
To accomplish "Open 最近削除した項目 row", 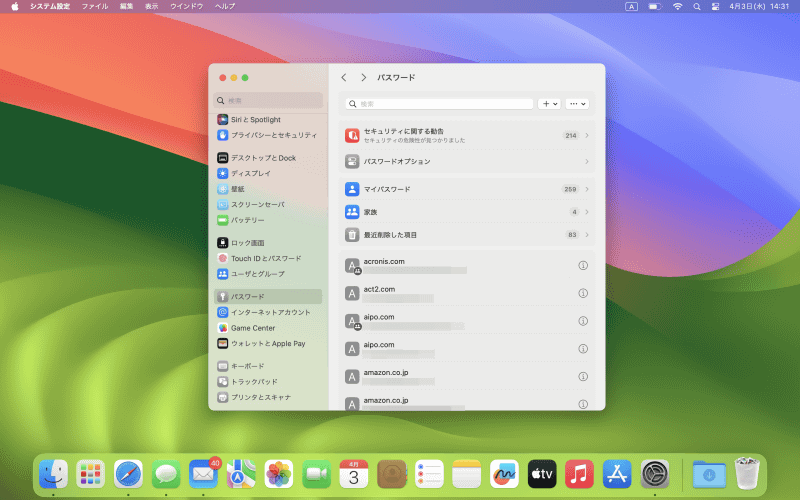I will [x=467, y=235].
